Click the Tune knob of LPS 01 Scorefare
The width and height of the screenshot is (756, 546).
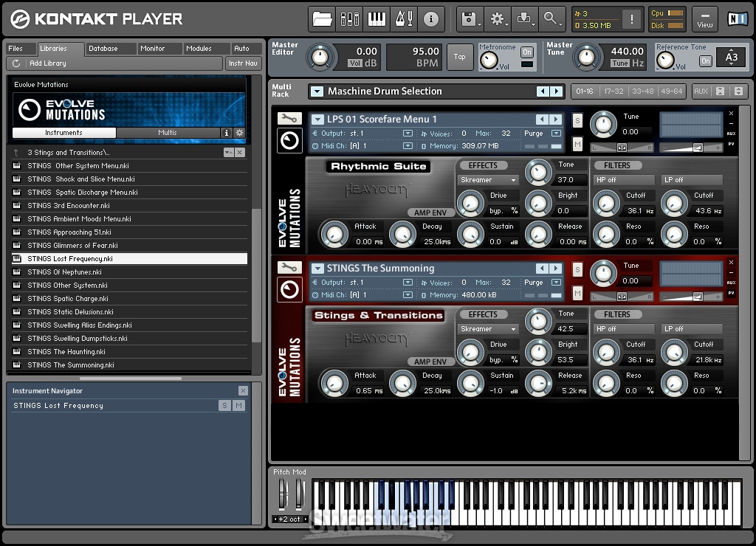tap(602, 125)
